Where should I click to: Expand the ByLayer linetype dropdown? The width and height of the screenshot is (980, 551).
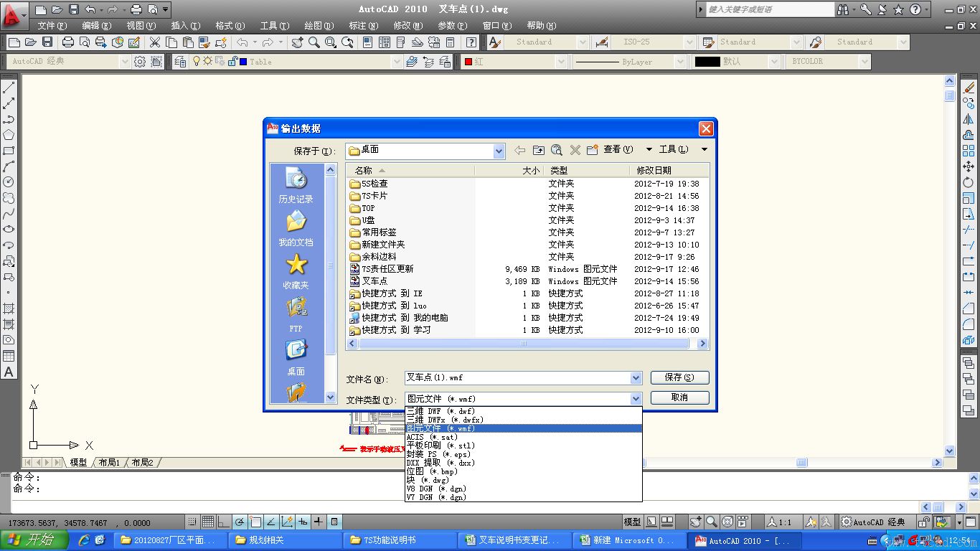point(679,62)
